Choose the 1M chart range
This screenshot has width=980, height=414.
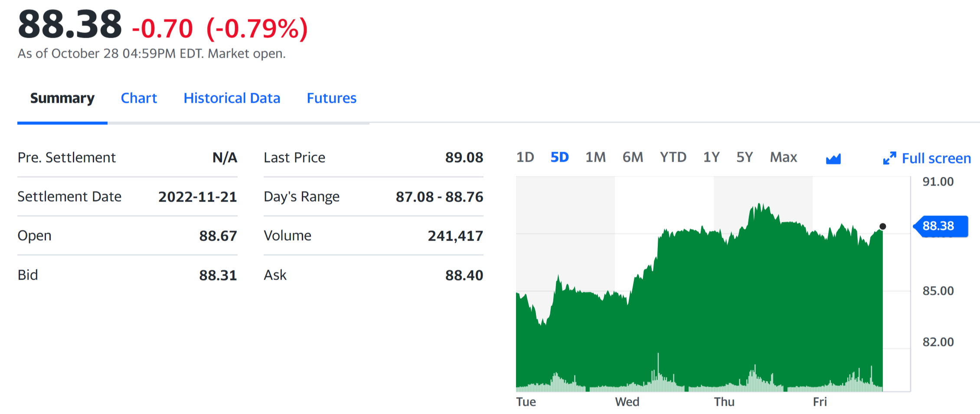click(596, 157)
